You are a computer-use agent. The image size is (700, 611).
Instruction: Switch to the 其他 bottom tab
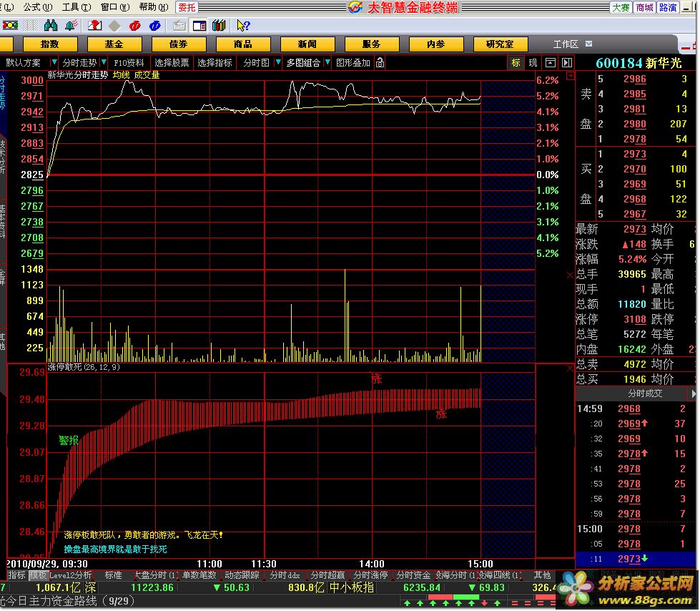(543, 575)
